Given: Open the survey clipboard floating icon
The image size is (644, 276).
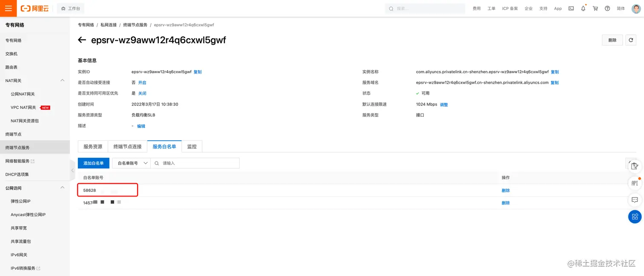Looking at the screenshot, I should pos(635,166).
